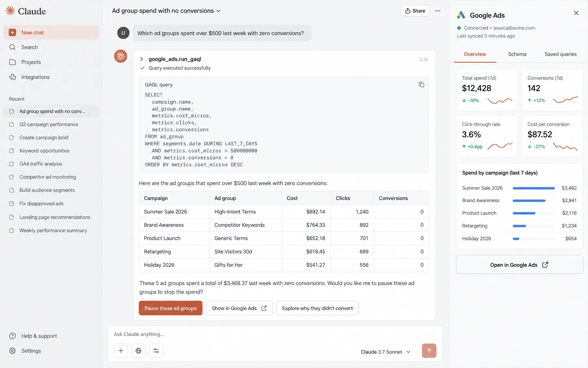Open the GA4 traffic analysis chat
The width and height of the screenshot is (588, 368).
coord(51,164)
